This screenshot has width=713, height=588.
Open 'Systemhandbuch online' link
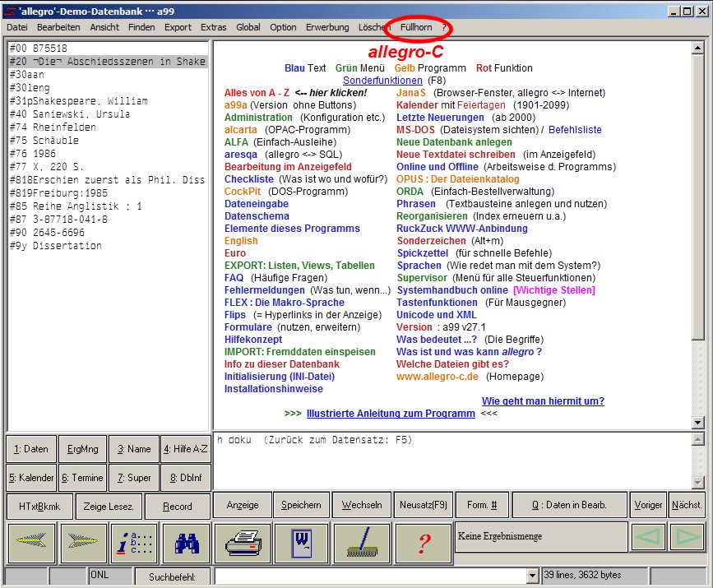point(452,290)
